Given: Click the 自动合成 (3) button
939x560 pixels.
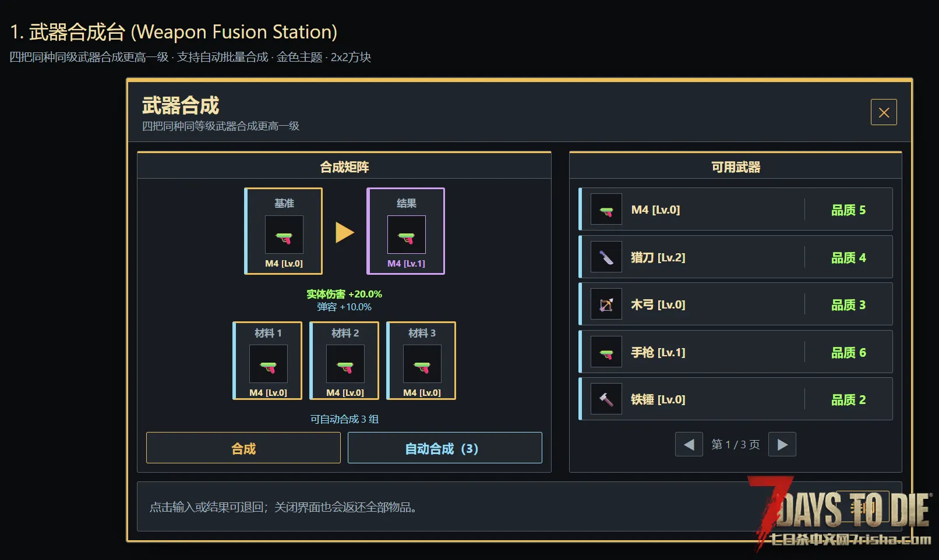Looking at the screenshot, I should click(x=445, y=448).
